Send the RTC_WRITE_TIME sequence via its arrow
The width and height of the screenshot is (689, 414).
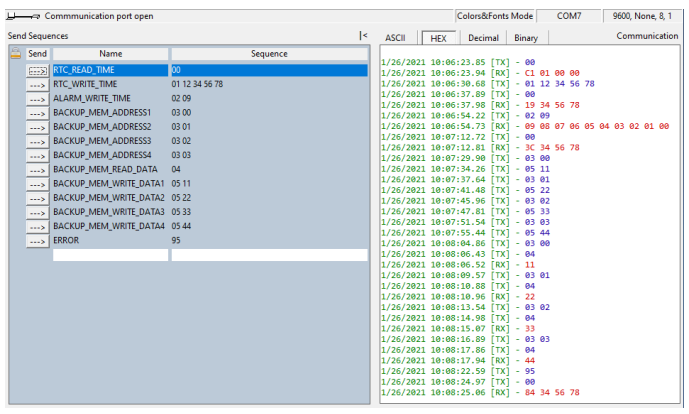pyautogui.click(x=37, y=85)
